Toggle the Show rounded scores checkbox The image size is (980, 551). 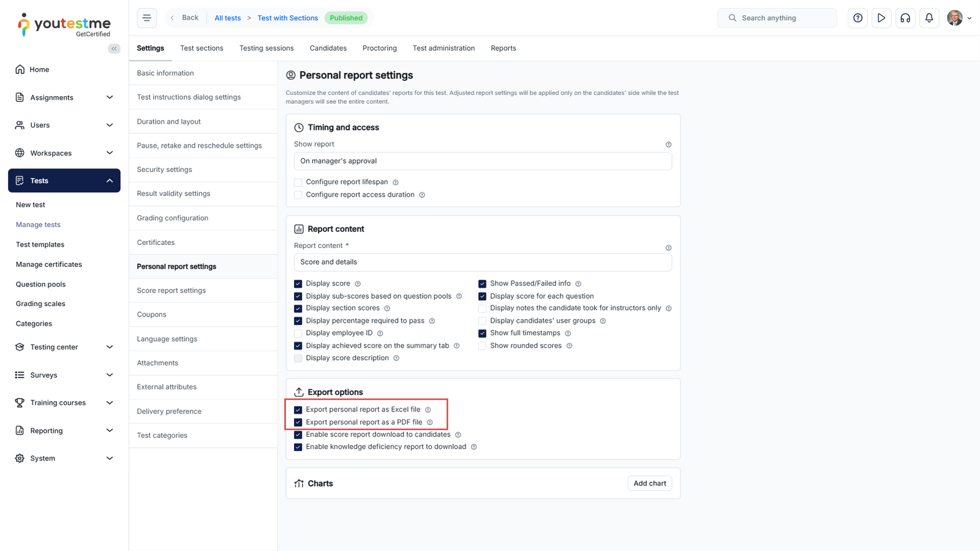click(483, 346)
